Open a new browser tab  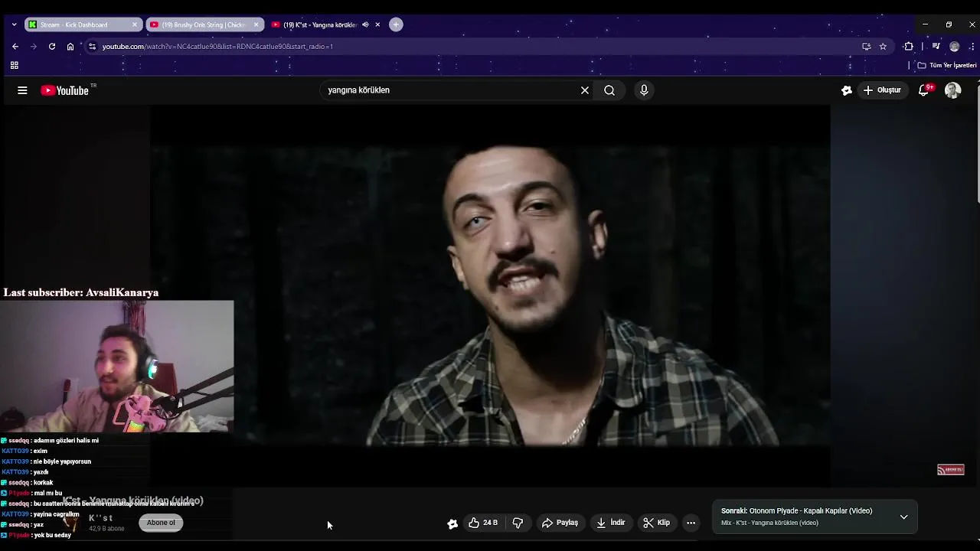pyautogui.click(x=396, y=24)
